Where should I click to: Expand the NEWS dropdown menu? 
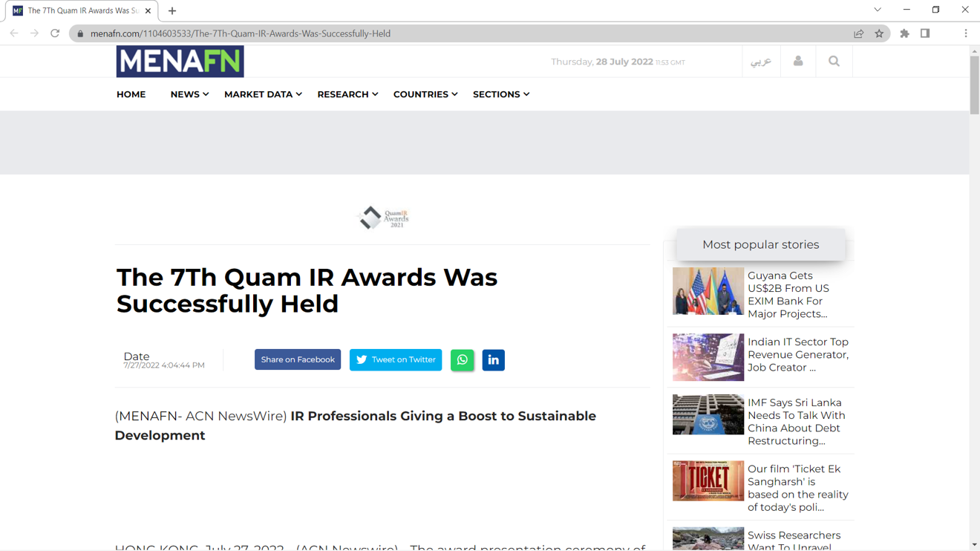189,94
